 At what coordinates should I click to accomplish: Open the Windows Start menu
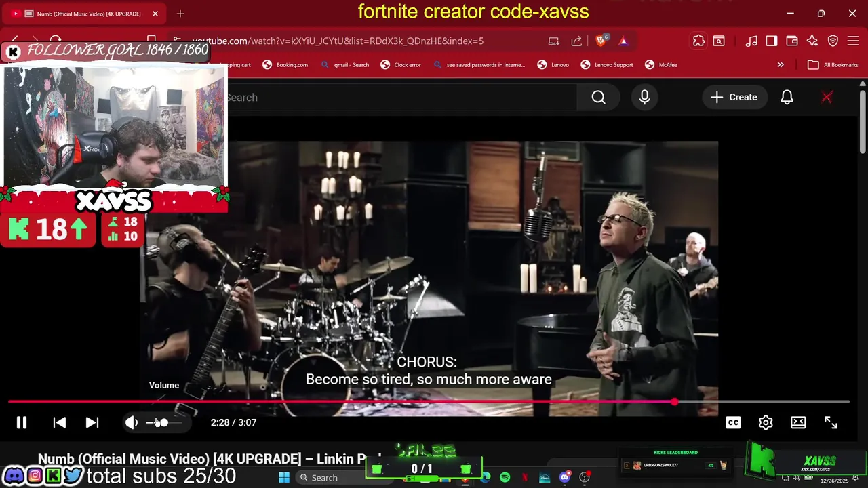284,478
